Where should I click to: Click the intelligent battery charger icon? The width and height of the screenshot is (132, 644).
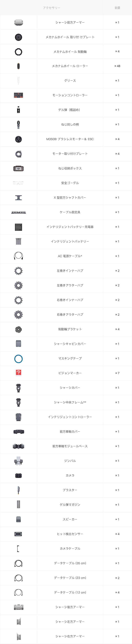click(x=19, y=227)
